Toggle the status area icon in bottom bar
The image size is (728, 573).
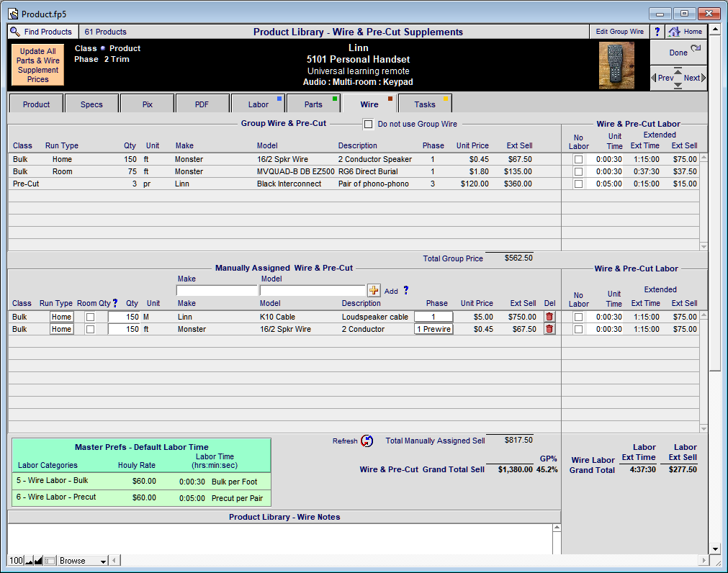[x=49, y=561]
